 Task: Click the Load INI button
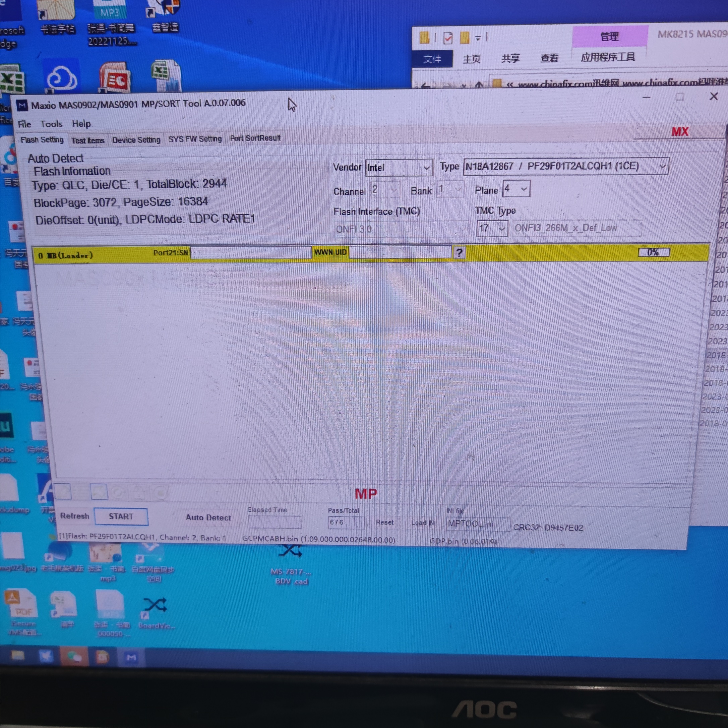[423, 523]
